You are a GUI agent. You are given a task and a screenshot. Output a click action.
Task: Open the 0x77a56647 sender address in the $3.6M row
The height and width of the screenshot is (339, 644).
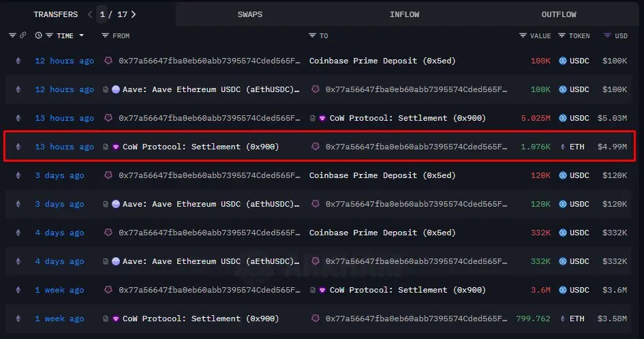click(x=209, y=290)
